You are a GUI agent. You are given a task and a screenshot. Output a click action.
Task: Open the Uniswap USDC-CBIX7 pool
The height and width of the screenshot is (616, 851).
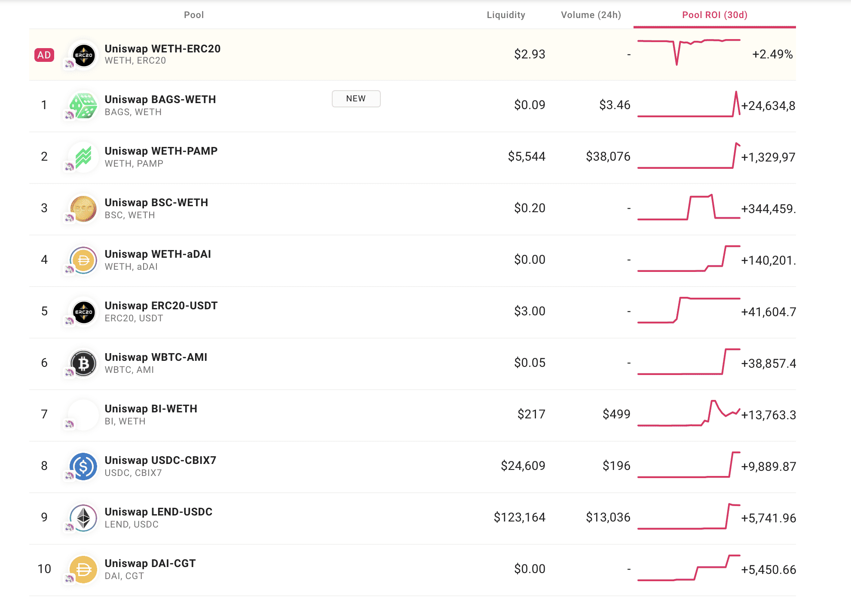pos(160,460)
